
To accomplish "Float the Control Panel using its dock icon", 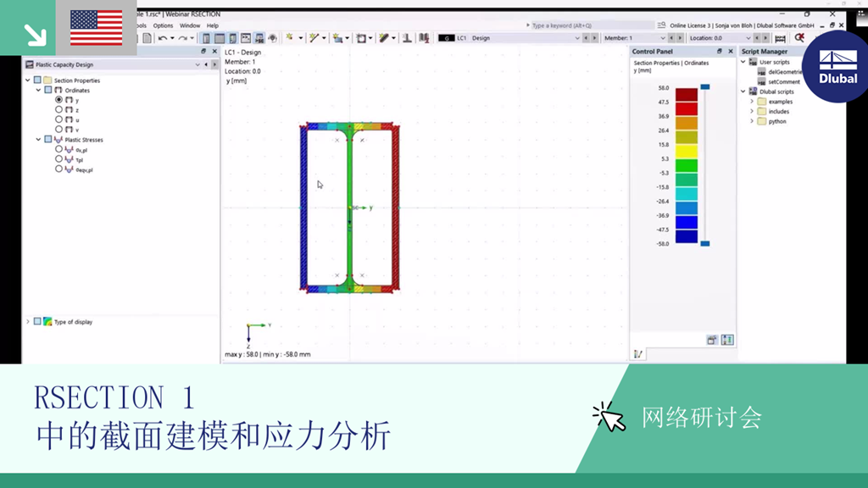I will click(720, 51).
